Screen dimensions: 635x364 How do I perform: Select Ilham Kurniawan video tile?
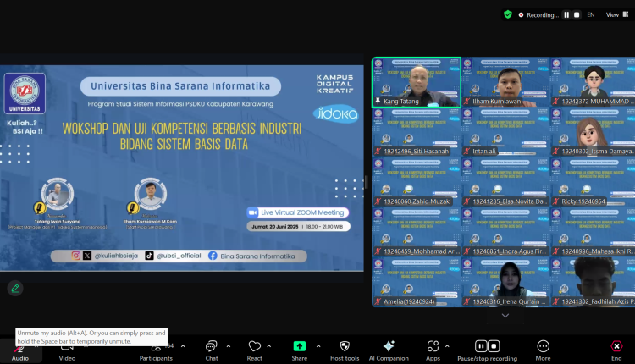coord(505,82)
